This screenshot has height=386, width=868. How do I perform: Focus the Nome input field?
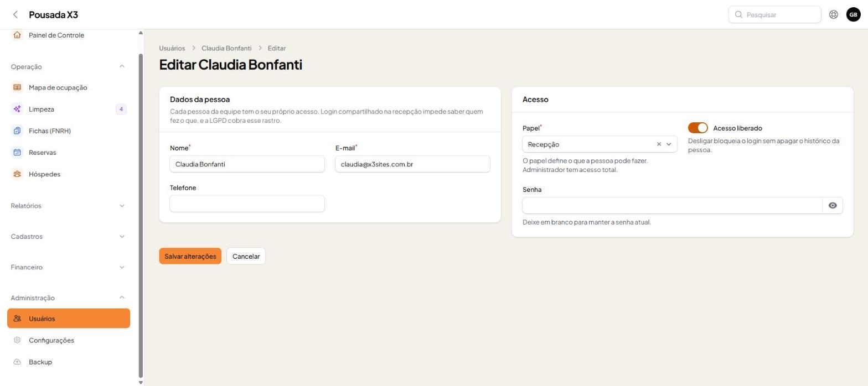pos(247,164)
